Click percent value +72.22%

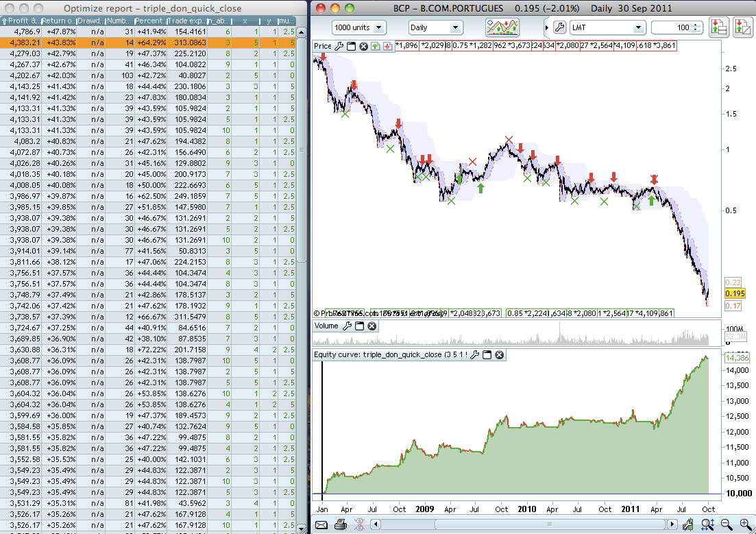[x=151, y=350]
